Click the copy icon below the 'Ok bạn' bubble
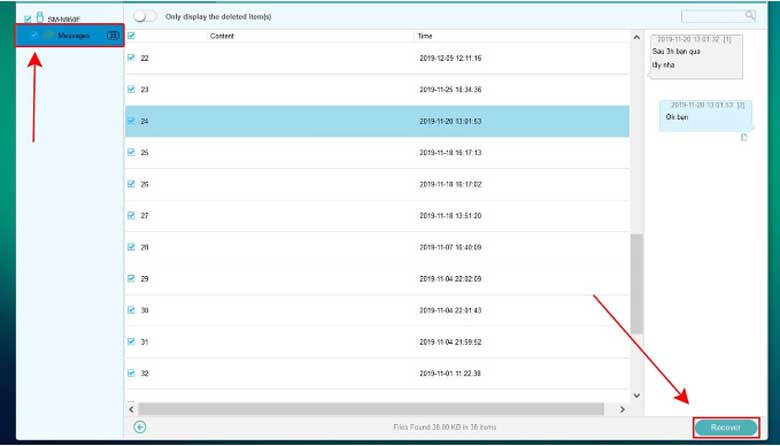The width and height of the screenshot is (780, 446). (743, 137)
